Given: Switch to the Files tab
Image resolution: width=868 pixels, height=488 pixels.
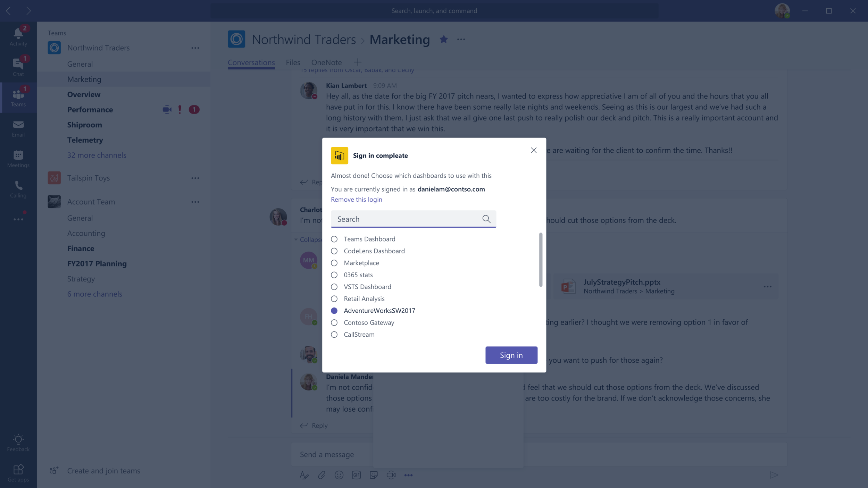Looking at the screenshot, I should pyautogui.click(x=293, y=62).
